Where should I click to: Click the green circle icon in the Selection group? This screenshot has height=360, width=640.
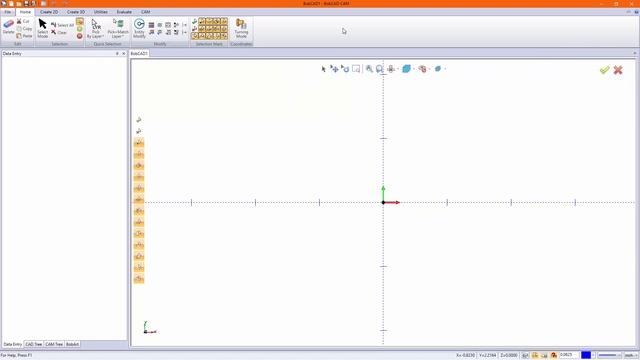click(80, 29)
